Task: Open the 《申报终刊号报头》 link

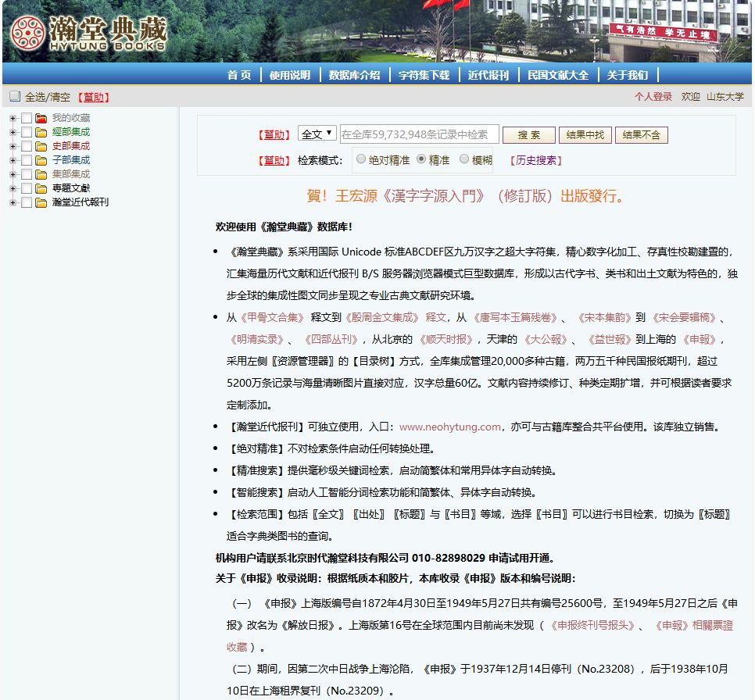Action: pos(592,625)
